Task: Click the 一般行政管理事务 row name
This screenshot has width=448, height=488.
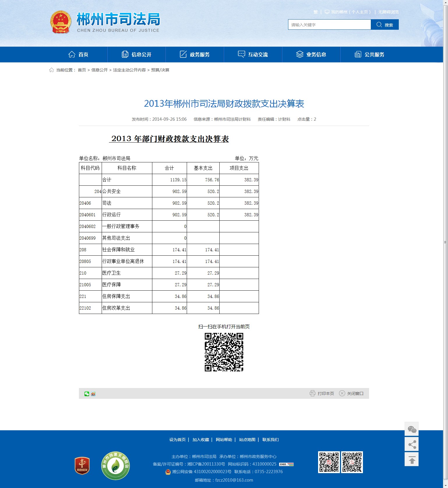Action: [x=121, y=226]
